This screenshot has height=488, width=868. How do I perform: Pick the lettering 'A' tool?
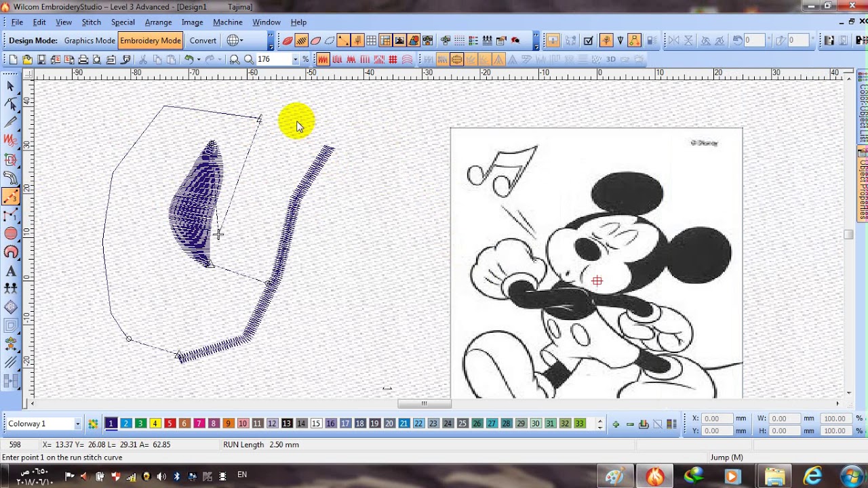11,271
